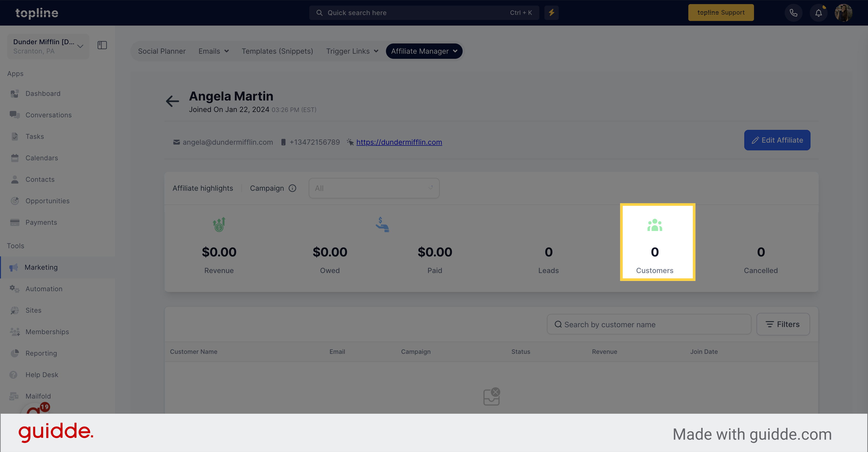The image size is (868, 452).
Task: Click the Customer Name column header
Action: click(x=193, y=352)
